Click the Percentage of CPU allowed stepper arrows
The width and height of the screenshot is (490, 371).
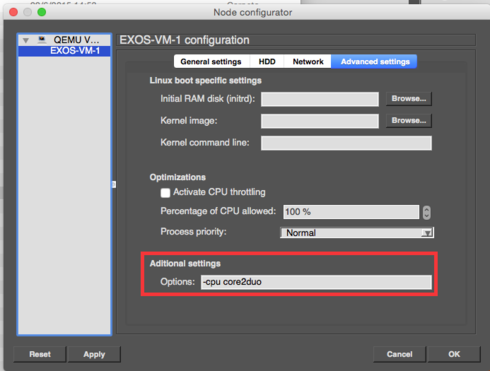pos(426,212)
